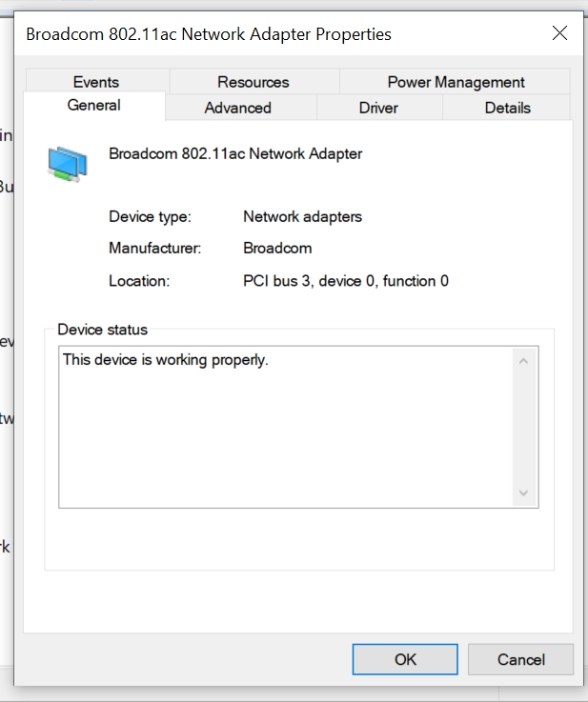Click the network adapter device icon

(x=68, y=164)
